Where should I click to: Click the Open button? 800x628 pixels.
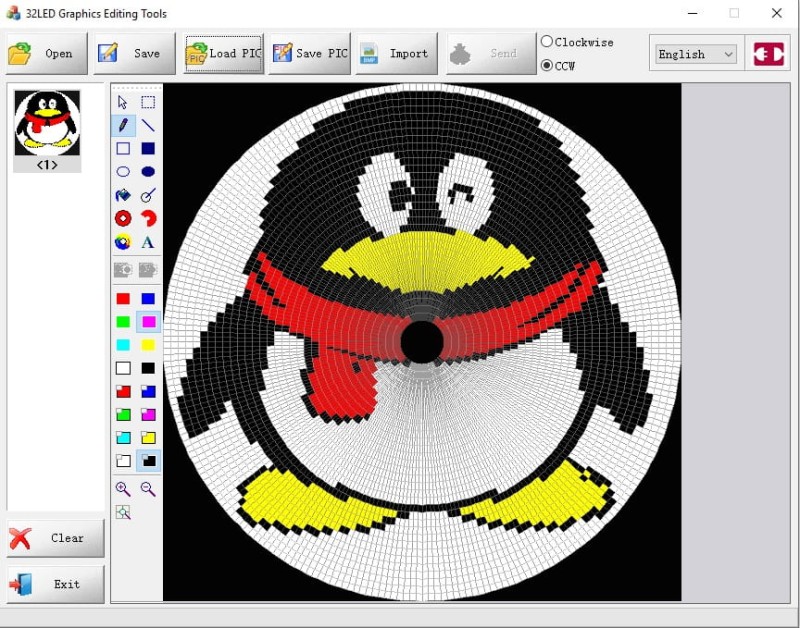click(46, 54)
